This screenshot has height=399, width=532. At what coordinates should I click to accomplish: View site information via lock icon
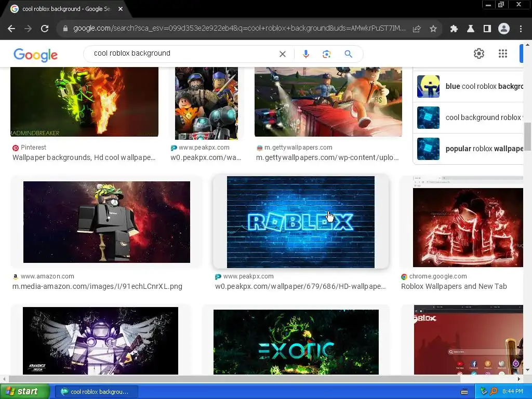tap(65, 29)
